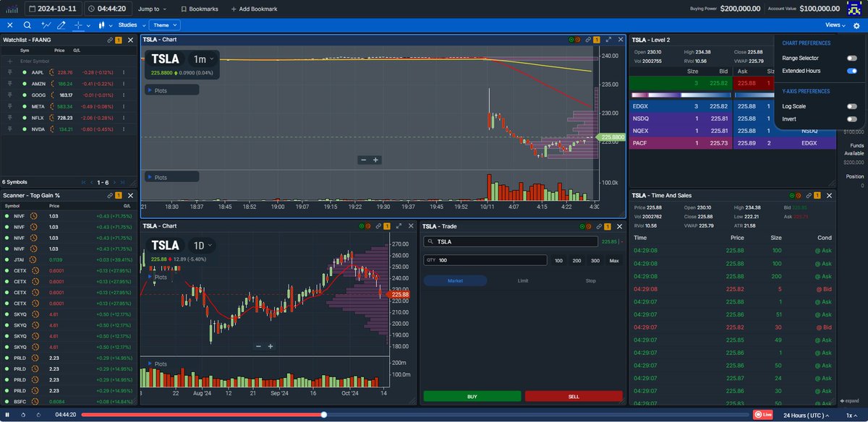Open settings gear icon in blue toolbar
The width and height of the screenshot is (868, 422).
pos(856,25)
